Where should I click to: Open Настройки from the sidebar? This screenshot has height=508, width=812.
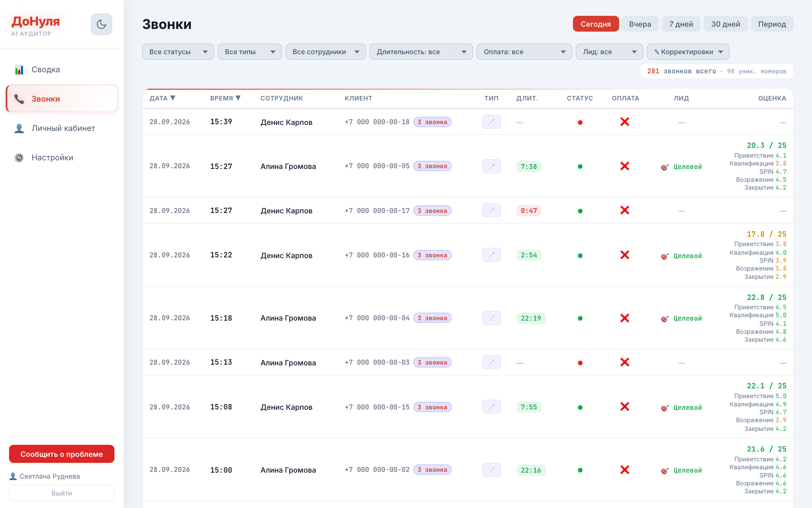pos(62,158)
